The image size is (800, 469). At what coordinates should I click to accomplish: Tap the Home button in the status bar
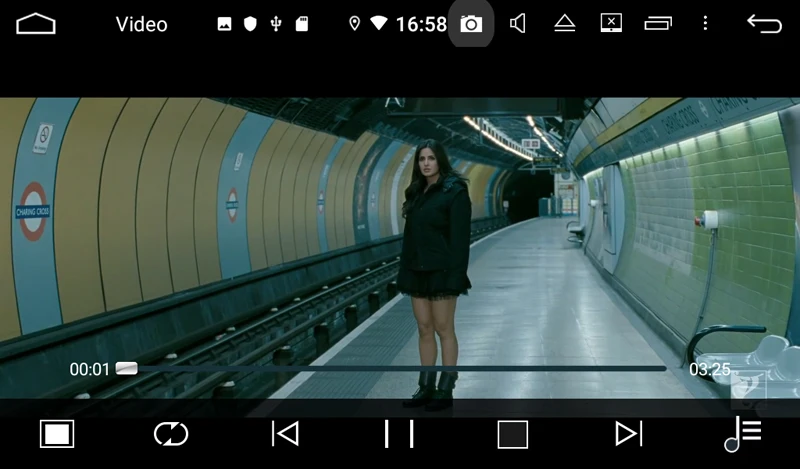[x=36, y=24]
